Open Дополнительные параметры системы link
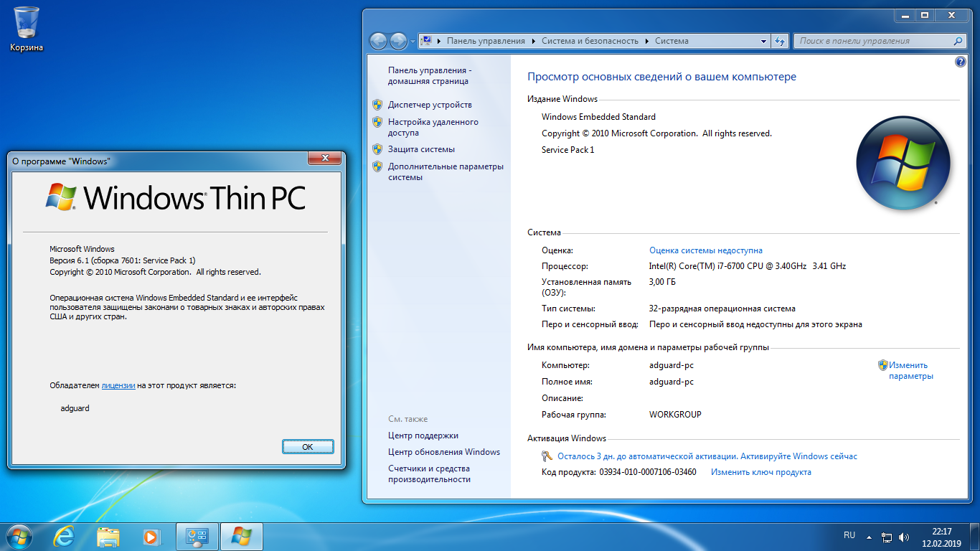 pos(446,171)
